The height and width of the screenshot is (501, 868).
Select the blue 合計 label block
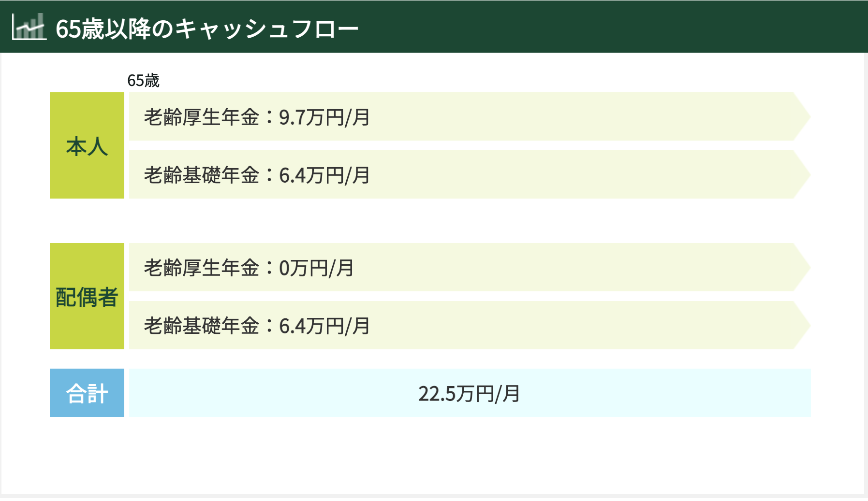tap(87, 393)
